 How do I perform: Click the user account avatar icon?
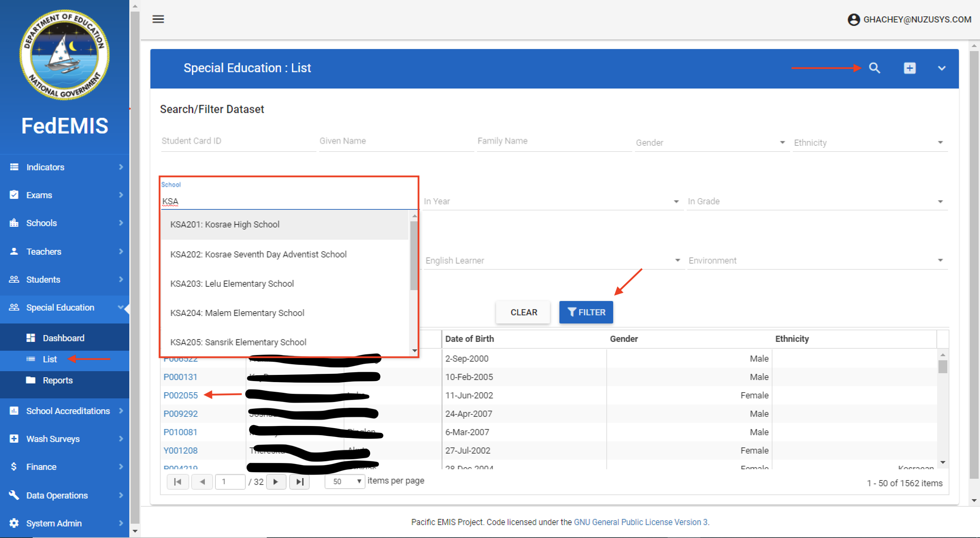(x=854, y=19)
